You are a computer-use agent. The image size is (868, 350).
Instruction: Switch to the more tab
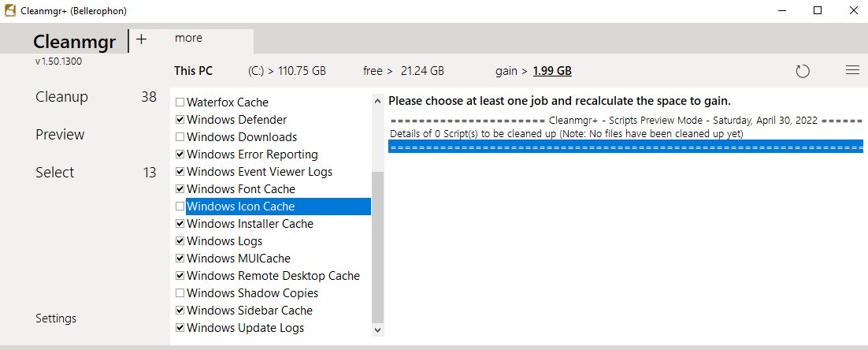click(188, 38)
